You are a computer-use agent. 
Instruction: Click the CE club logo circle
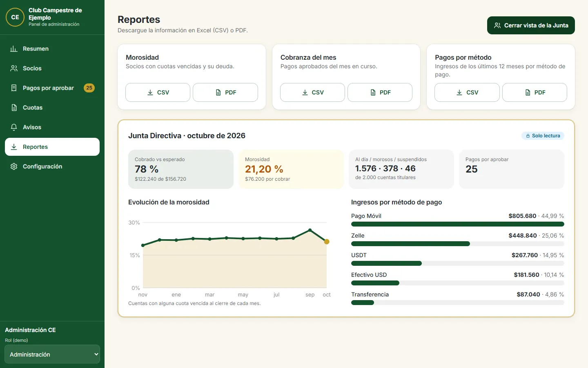coord(15,17)
